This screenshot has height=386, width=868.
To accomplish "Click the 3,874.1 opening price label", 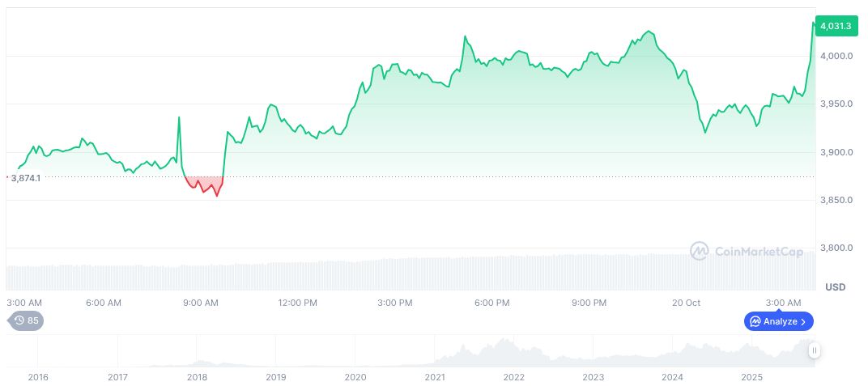I will (26, 177).
